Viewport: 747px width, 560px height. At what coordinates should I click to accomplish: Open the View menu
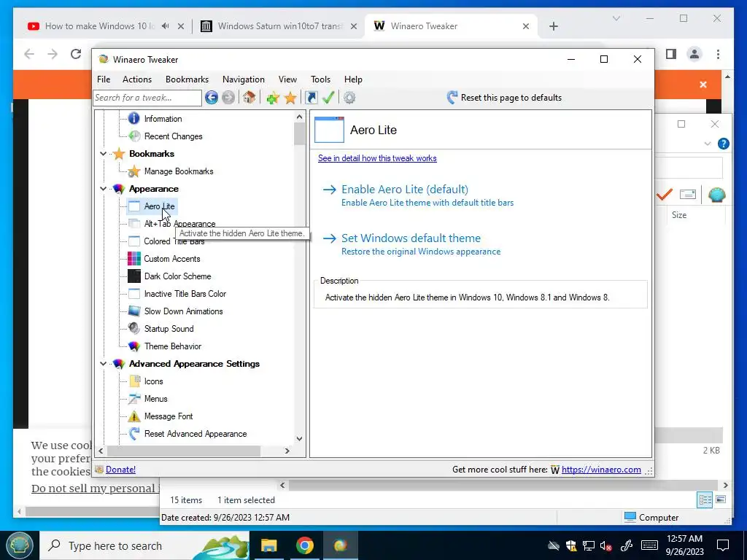tap(287, 79)
